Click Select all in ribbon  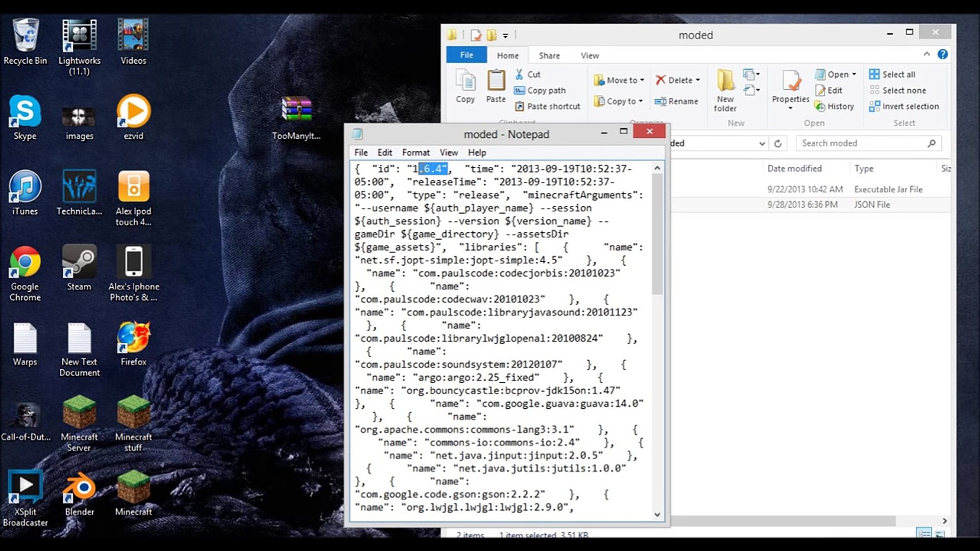898,74
